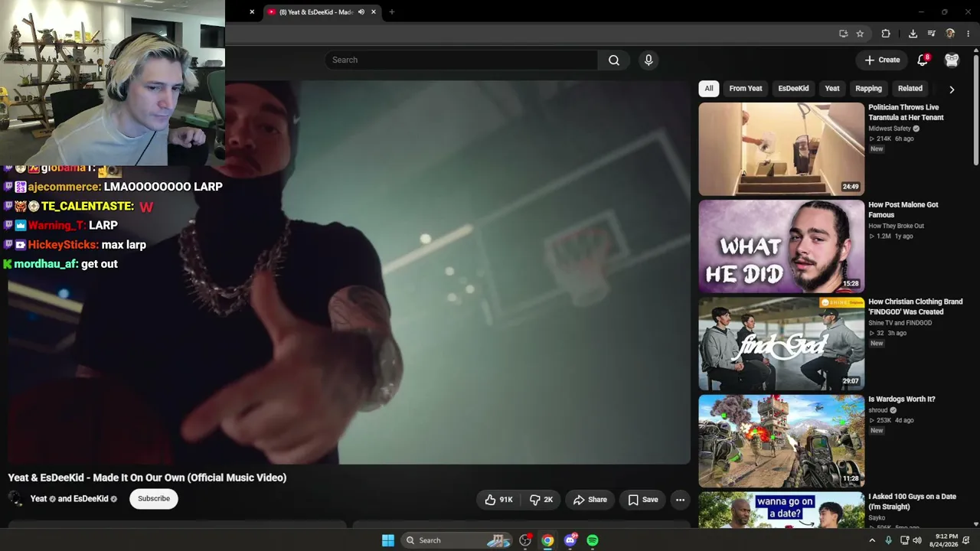Click the YouTube search magnifier button
The width and height of the screenshot is (980, 551).
tap(614, 60)
